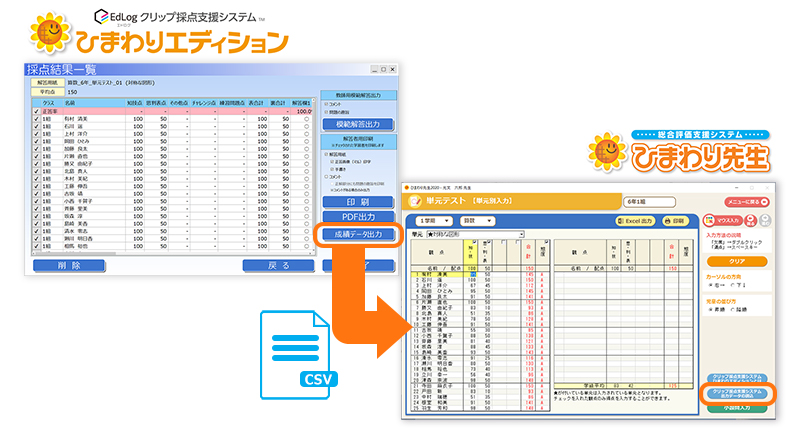Click the 名前 column header in 採点結果一覧
Screen dimensions: 800x433
point(94,103)
